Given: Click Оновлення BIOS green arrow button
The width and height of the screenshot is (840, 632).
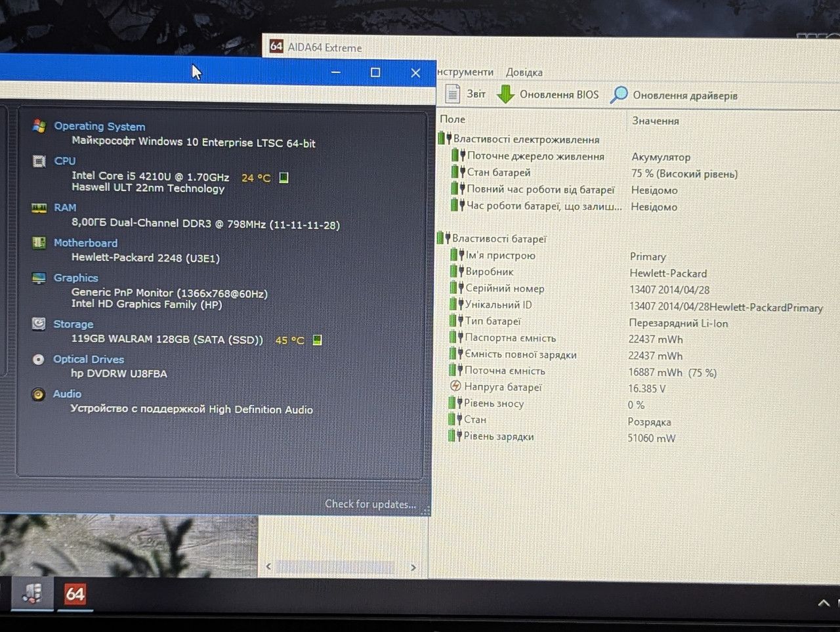Looking at the screenshot, I should pos(548,95).
